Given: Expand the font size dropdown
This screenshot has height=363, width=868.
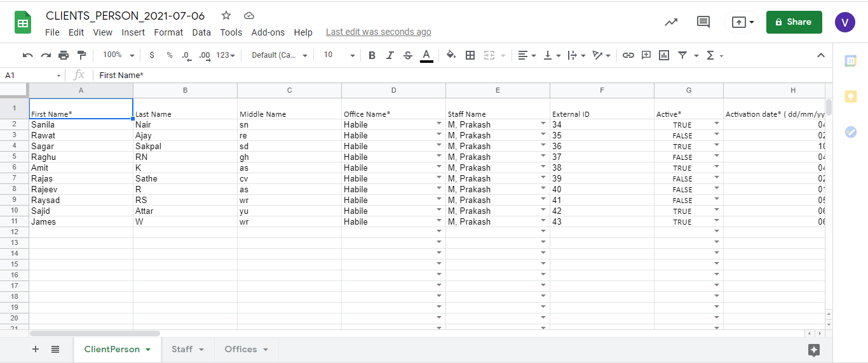Looking at the screenshot, I should point(339,55).
